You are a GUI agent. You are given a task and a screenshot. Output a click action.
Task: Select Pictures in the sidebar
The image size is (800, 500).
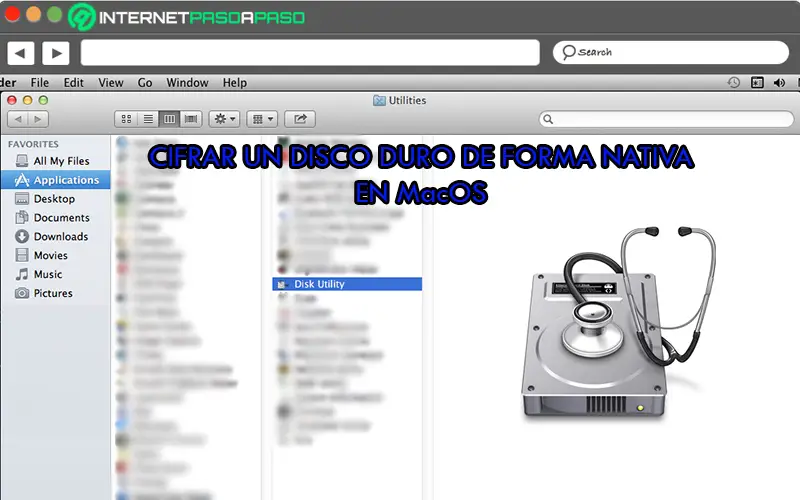click(56, 293)
